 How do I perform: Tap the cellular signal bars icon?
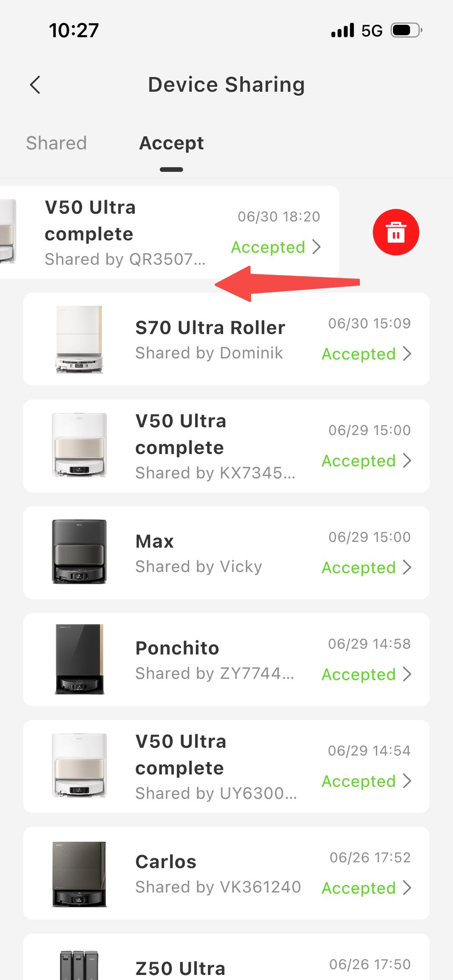tap(343, 30)
